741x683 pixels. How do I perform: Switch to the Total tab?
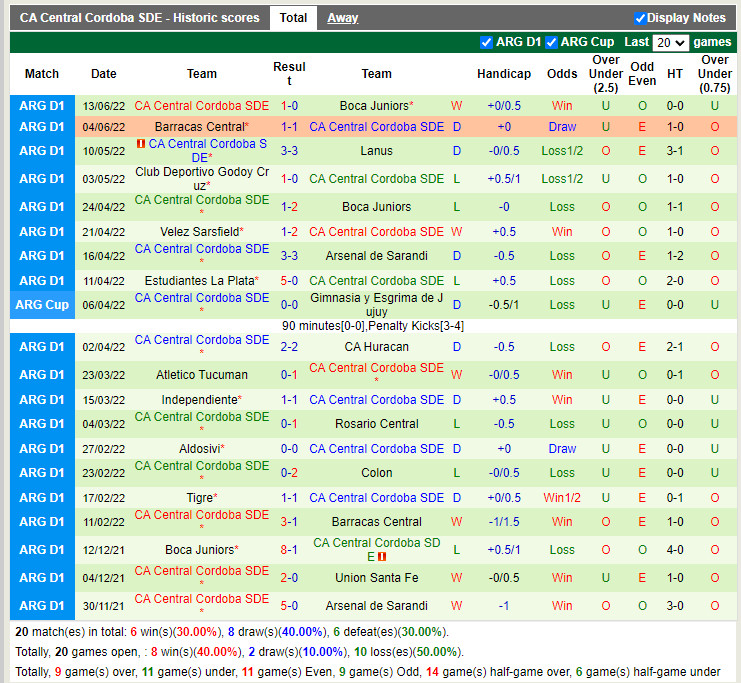click(293, 18)
